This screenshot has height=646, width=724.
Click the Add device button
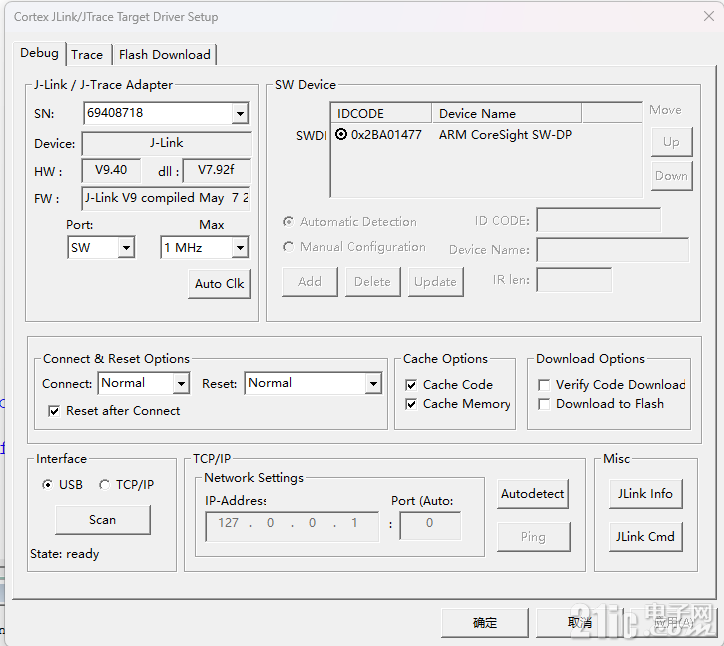click(x=310, y=282)
